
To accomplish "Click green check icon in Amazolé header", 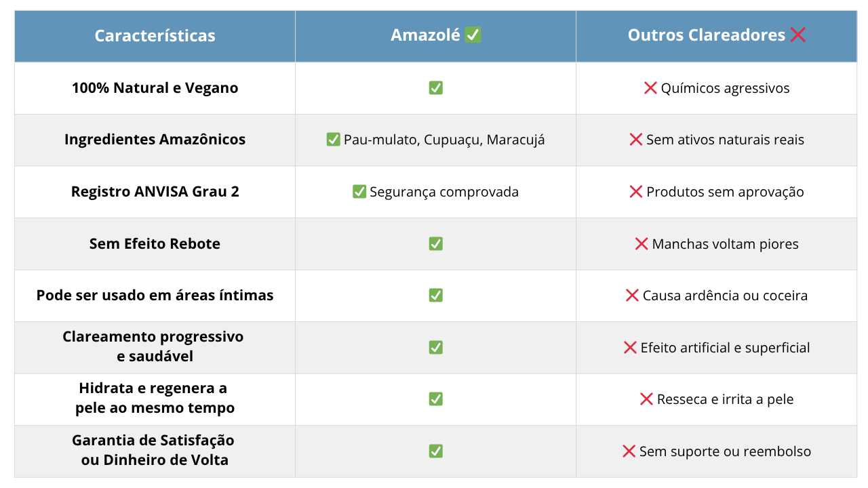I will (x=473, y=35).
